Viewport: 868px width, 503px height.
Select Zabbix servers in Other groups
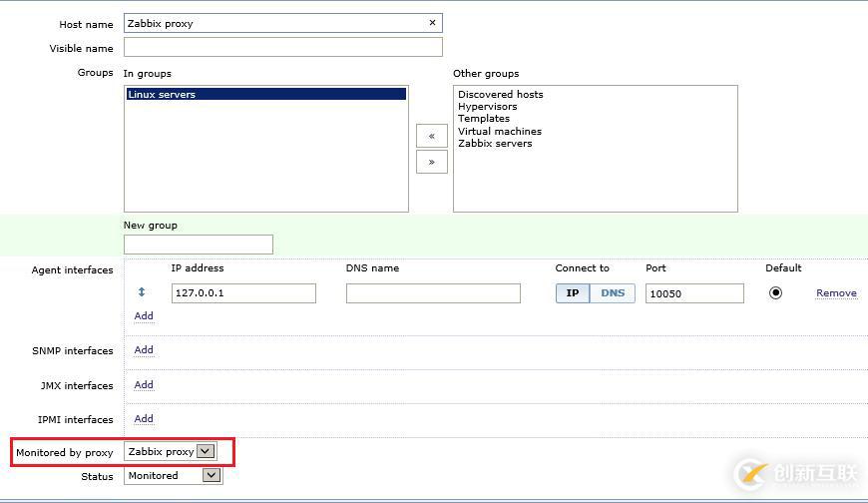[x=495, y=143]
